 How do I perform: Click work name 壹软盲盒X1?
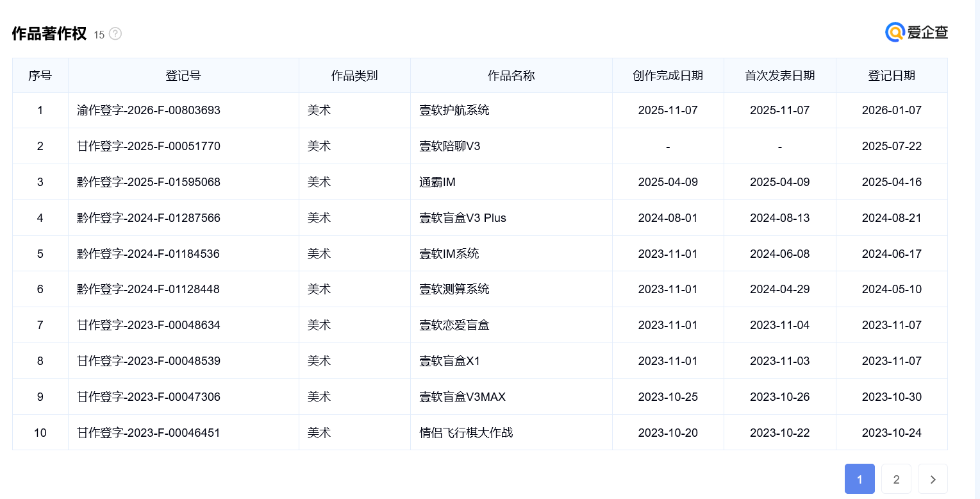450,361
